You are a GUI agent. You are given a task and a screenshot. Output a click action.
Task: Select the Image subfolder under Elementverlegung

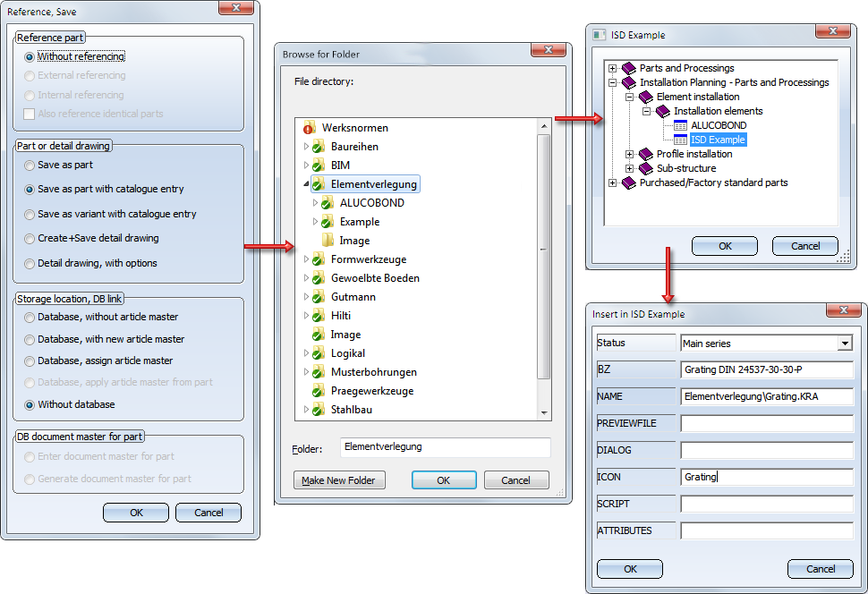point(354,241)
